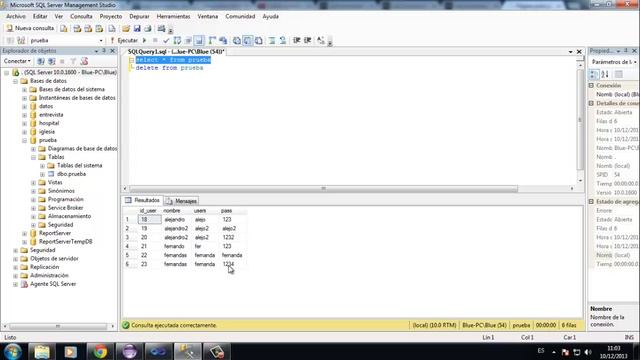
Task: Click the Connect icon in SQL editor toolbar
Action: (x=10, y=40)
